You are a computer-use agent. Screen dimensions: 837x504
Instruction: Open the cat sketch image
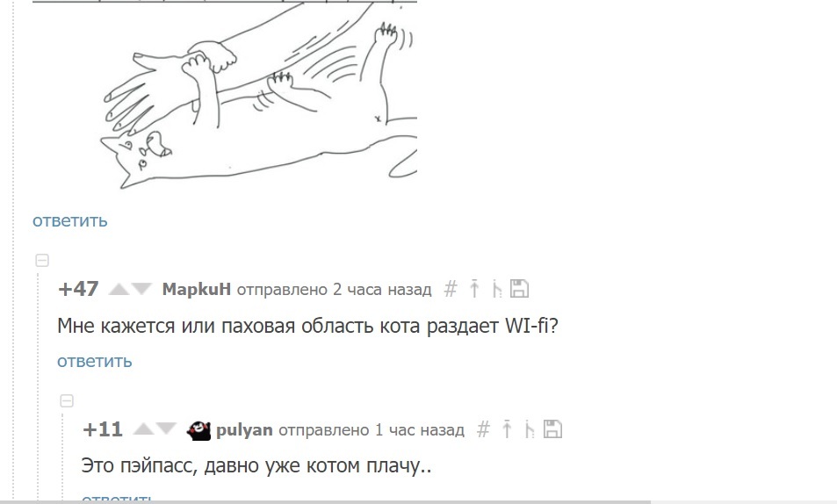pyautogui.click(x=225, y=95)
